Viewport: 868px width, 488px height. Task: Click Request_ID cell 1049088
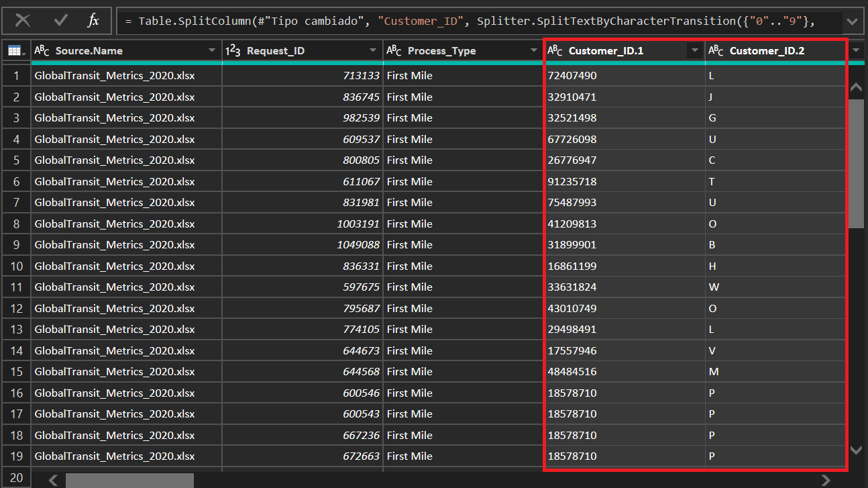coord(303,245)
